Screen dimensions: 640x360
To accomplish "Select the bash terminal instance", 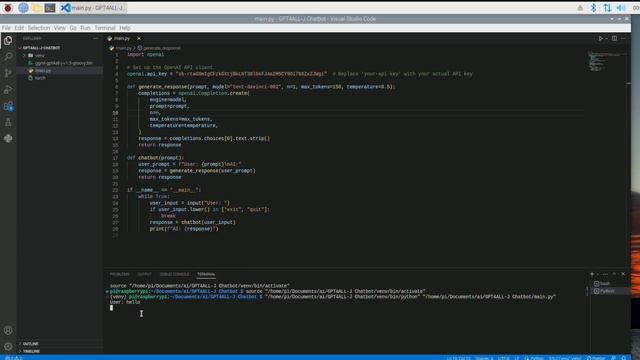I will pos(609,283).
